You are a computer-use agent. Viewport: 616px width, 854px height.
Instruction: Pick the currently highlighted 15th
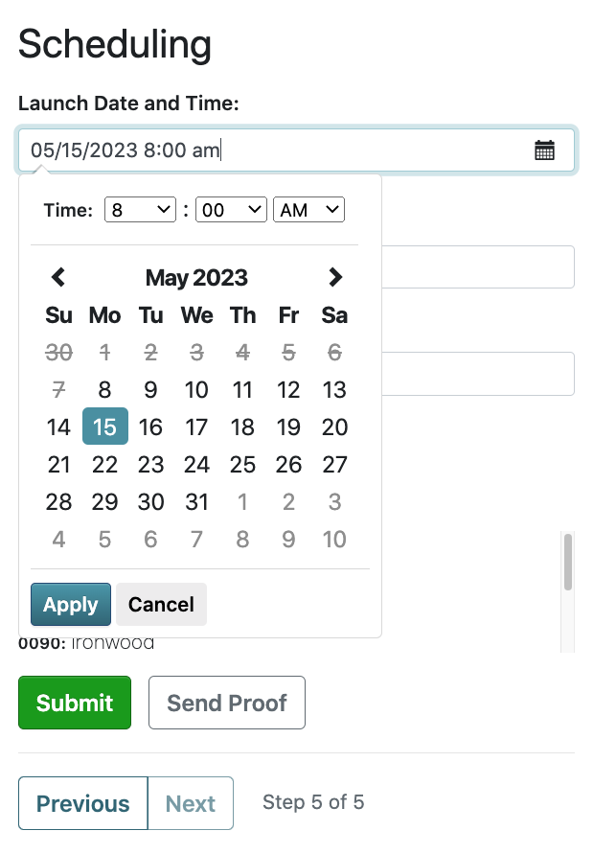tap(104, 427)
